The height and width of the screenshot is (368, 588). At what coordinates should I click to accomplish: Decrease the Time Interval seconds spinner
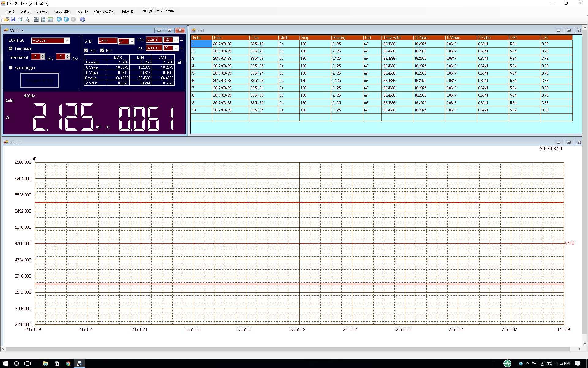tap(68, 58)
